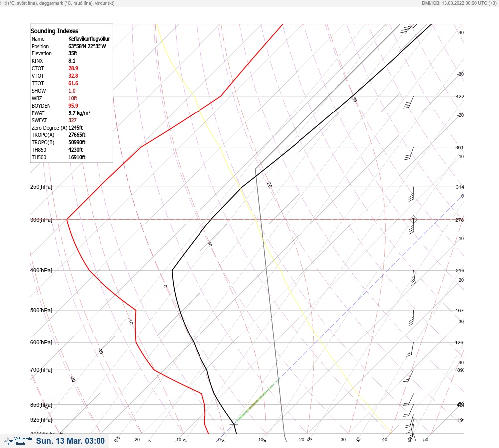Click the wind barb at 500 hPa level
The height and width of the screenshot is (448, 499).
pos(413,318)
